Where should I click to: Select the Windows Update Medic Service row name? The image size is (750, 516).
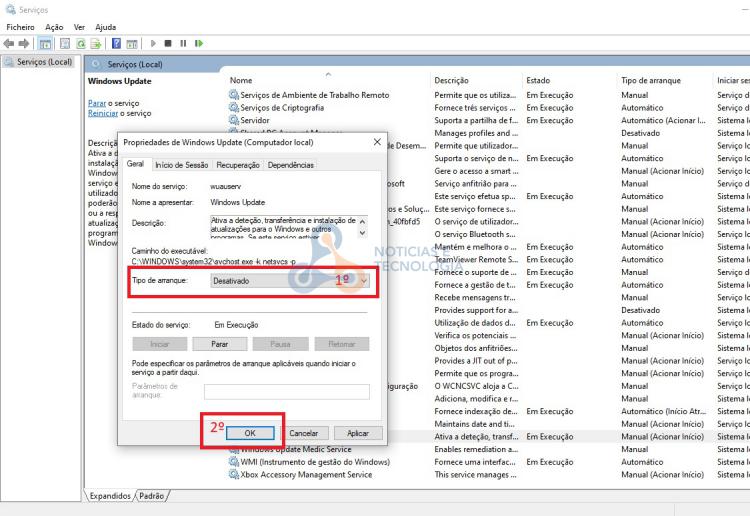[x=296, y=450]
